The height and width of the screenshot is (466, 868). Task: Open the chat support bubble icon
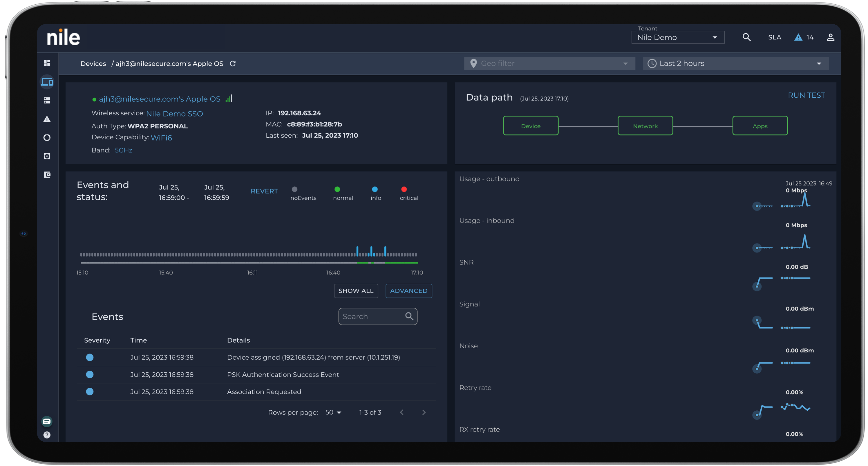pyautogui.click(x=47, y=421)
